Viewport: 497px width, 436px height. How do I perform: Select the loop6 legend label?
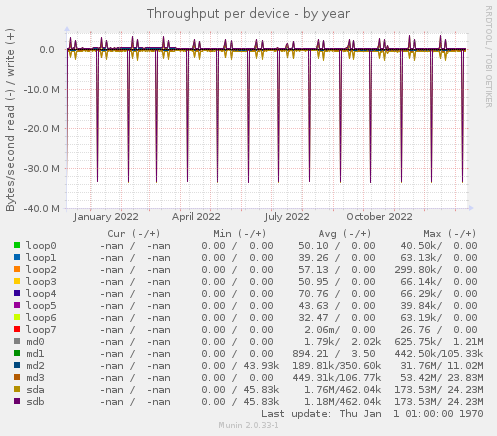41,318
